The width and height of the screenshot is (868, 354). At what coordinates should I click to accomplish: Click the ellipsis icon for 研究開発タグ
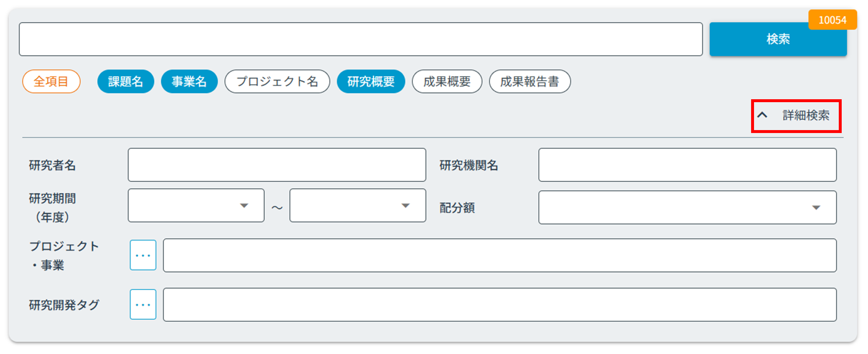pyautogui.click(x=143, y=304)
